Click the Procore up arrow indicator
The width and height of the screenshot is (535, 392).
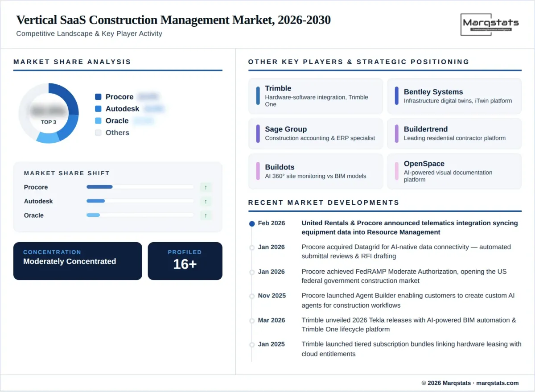click(206, 187)
